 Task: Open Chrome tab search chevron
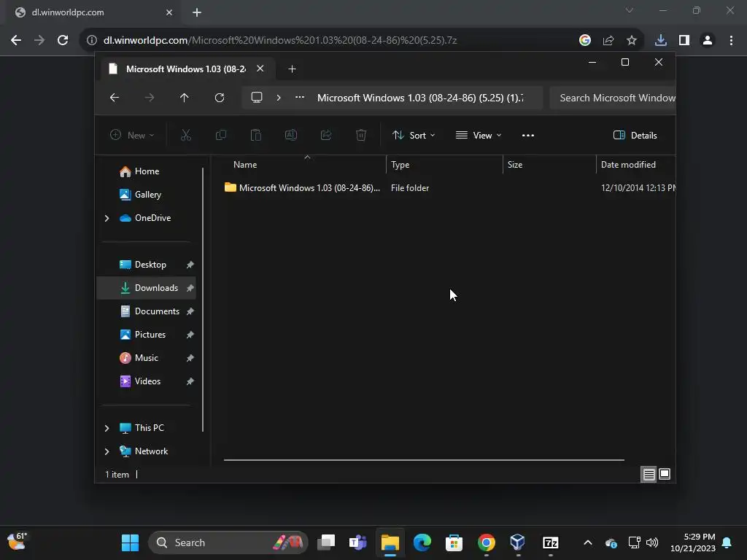click(x=630, y=10)
